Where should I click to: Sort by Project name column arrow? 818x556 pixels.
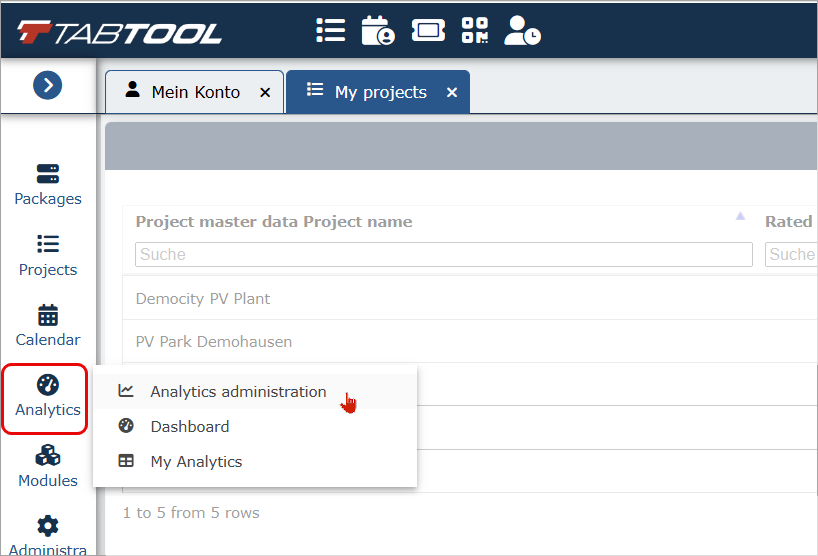tap(740, 216)
